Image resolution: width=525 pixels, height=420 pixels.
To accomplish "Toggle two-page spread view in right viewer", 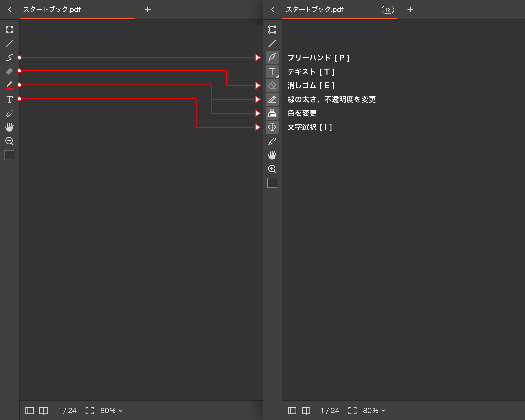I will [306, 411].
